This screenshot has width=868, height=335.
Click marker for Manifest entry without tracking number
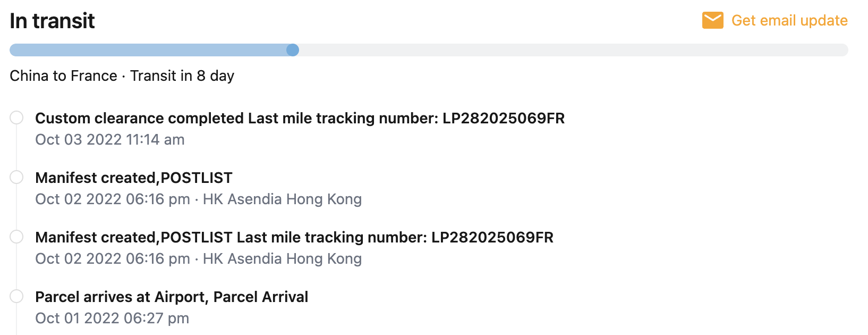(16, 177)
